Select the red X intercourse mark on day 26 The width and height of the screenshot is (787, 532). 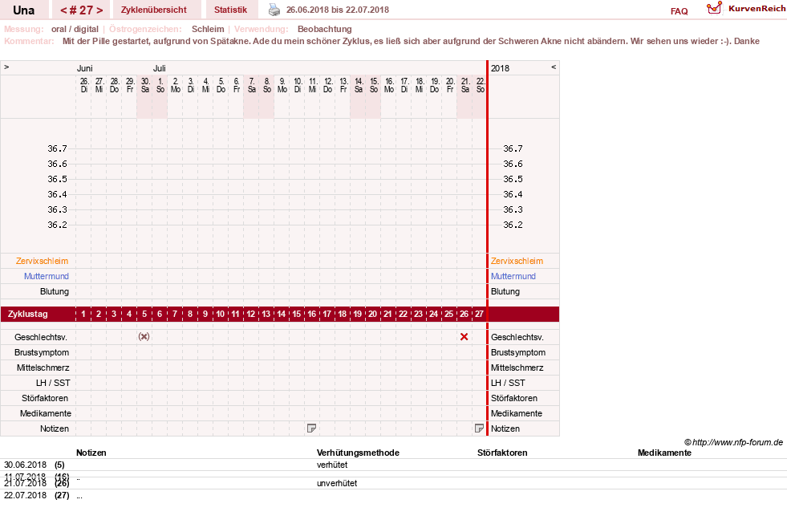pyautogui.click(x=464, y=337)
